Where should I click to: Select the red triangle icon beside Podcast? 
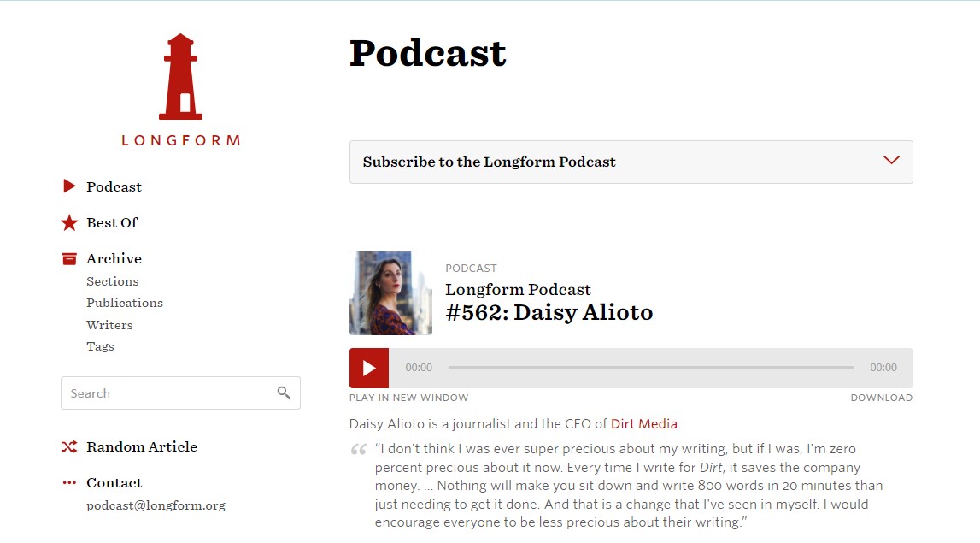(68, 186)
